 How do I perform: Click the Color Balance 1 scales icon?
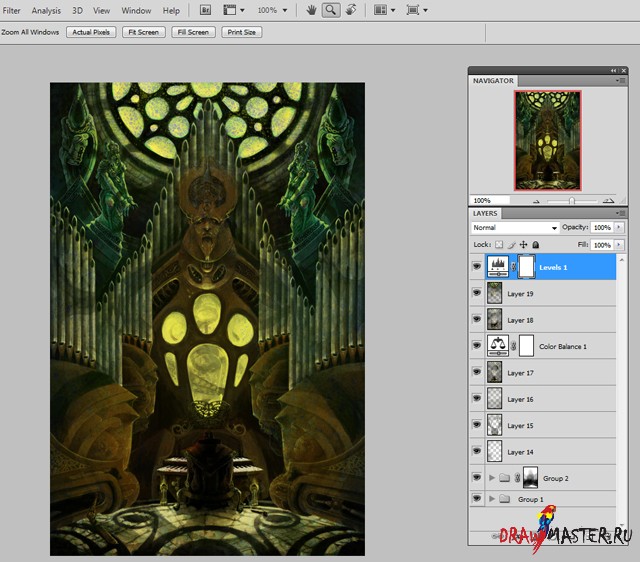coord(498,346)
